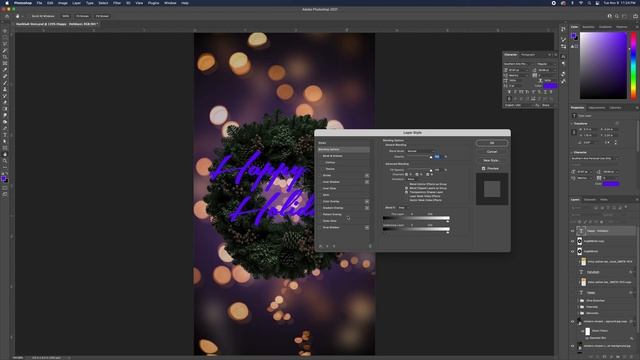Switch to the Adjustments tab

597,108
